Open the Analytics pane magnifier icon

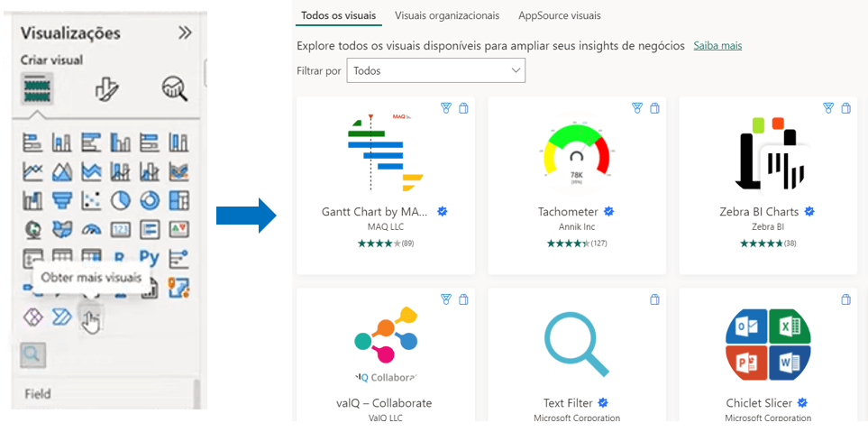[174, 88]
